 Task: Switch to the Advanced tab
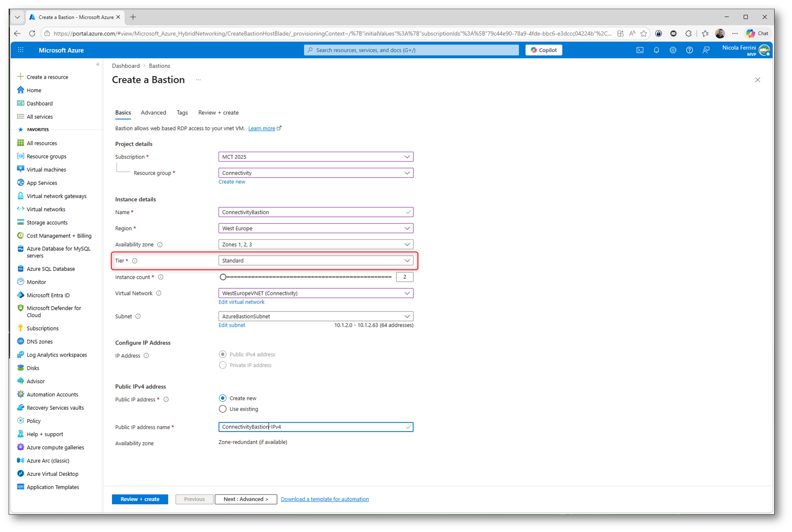tap(153, 112)
